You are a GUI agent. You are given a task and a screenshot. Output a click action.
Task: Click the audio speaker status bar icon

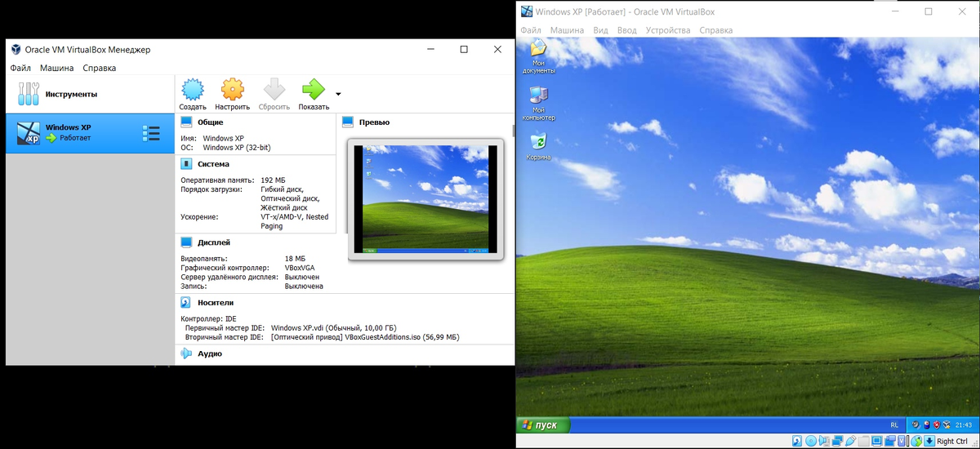click(824, 441)
